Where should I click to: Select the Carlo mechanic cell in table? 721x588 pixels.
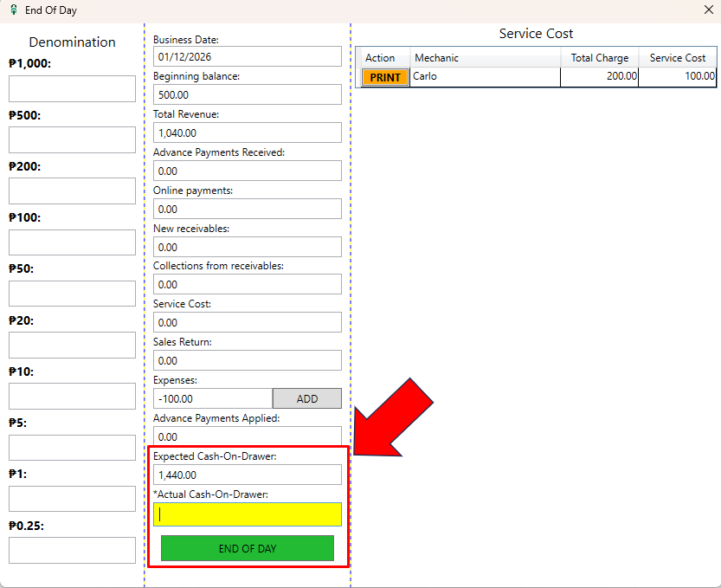pos(485,77)
